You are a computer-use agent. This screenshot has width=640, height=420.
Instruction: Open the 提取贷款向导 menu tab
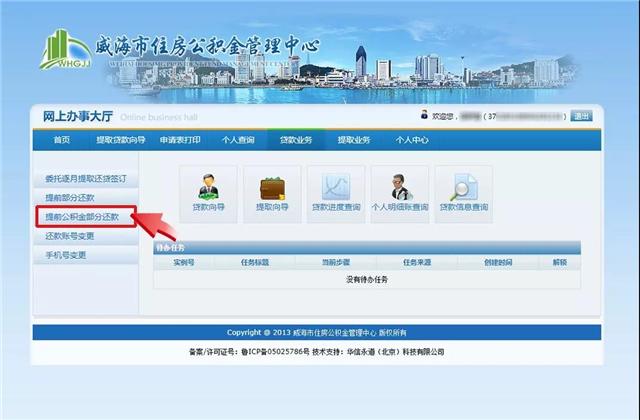click(x=120, y=140)
